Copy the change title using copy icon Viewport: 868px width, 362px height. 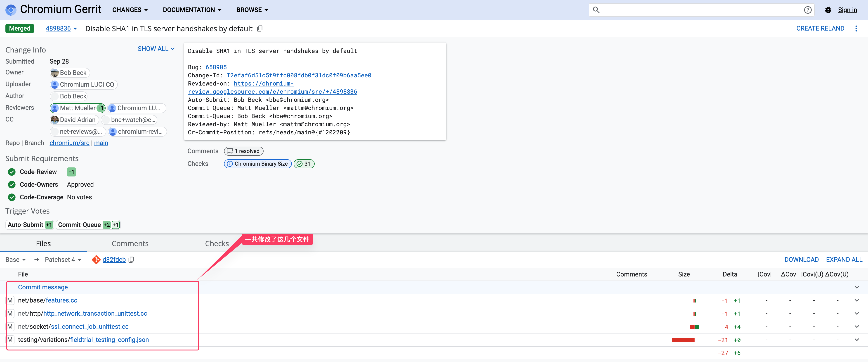pyautogui.click(x=259, y=28)
